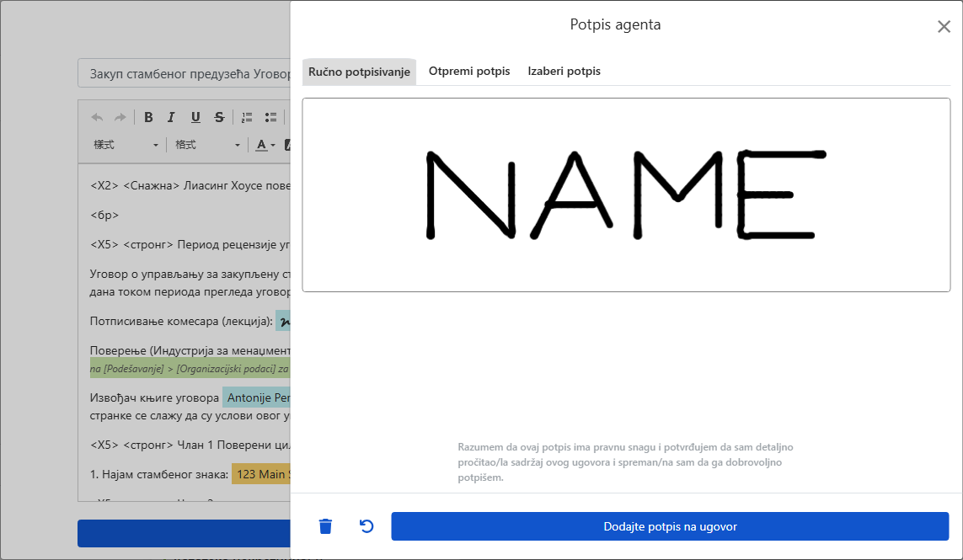The width and height of the screenshot is (963, 560).
Task: Insert bulleted list in editor
Action: click(x=270, y=117)
